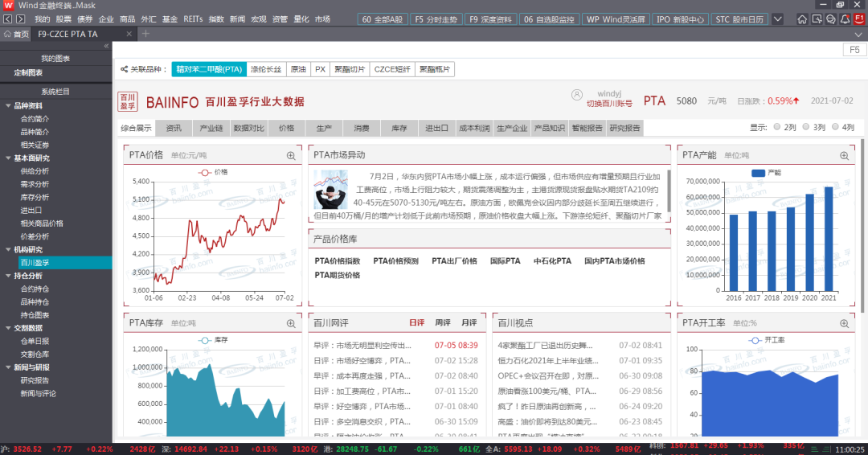This screenshot has height=455, width=868.
Task: Open the 中石化PTA price link
Action: (x=552, y=260)
